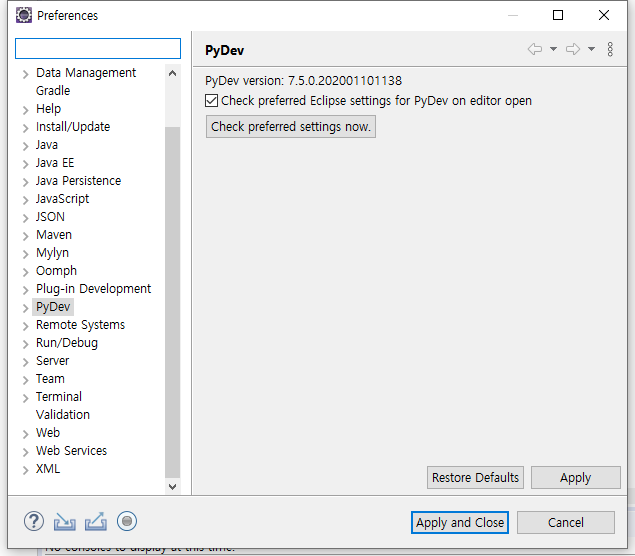This screenshot has height=556, width=635.
Task: Expand the Java Persistence tree node
Action: coord(26,182)
